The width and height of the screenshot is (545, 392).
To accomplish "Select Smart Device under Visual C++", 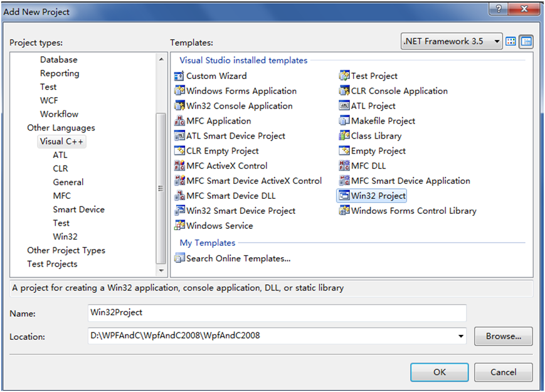I will (x=78, y=209).
